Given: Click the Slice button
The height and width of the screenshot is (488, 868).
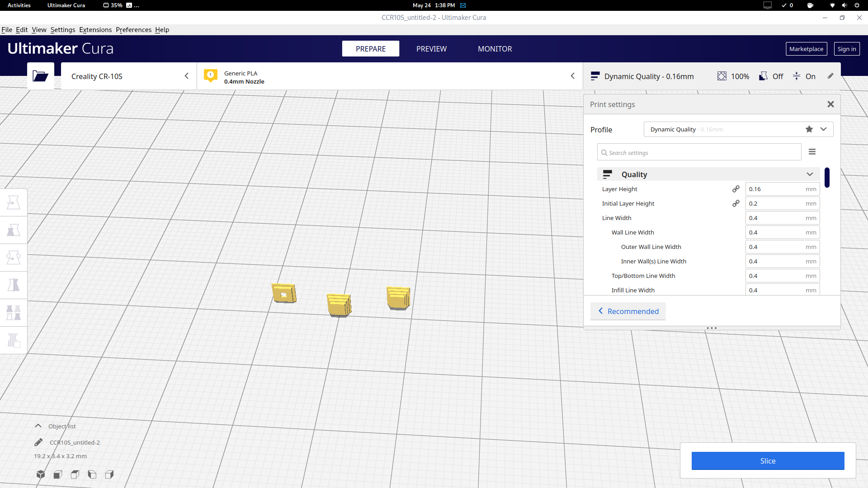Looking at the screenshot, I should point(768,461).
